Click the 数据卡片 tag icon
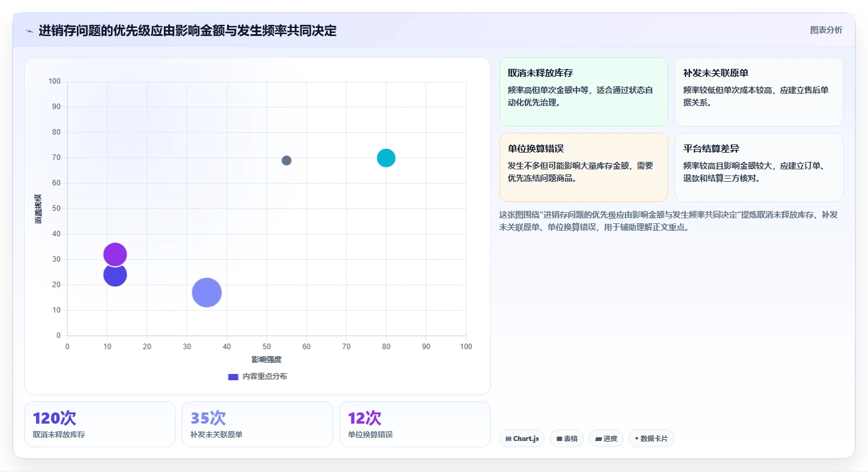 637,439
